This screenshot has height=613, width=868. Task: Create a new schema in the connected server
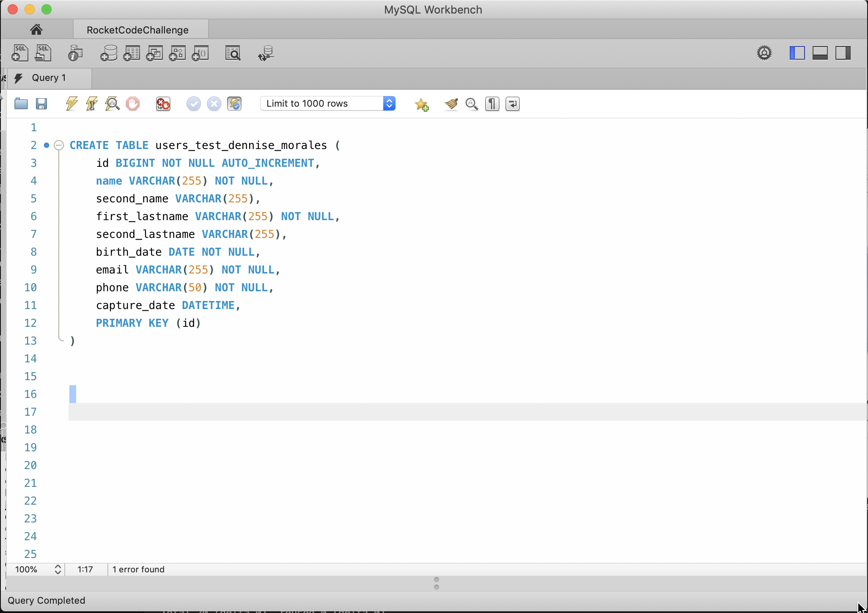click(108, 53)
